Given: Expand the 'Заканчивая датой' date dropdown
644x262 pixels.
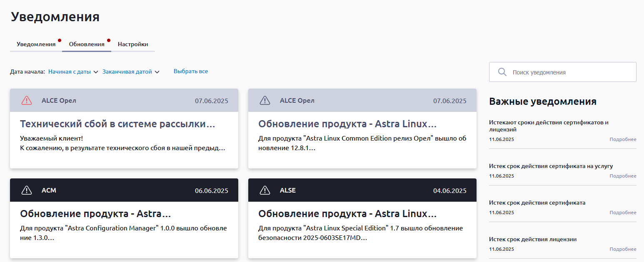Looking at the screenshot, I should tap(131, 72).
